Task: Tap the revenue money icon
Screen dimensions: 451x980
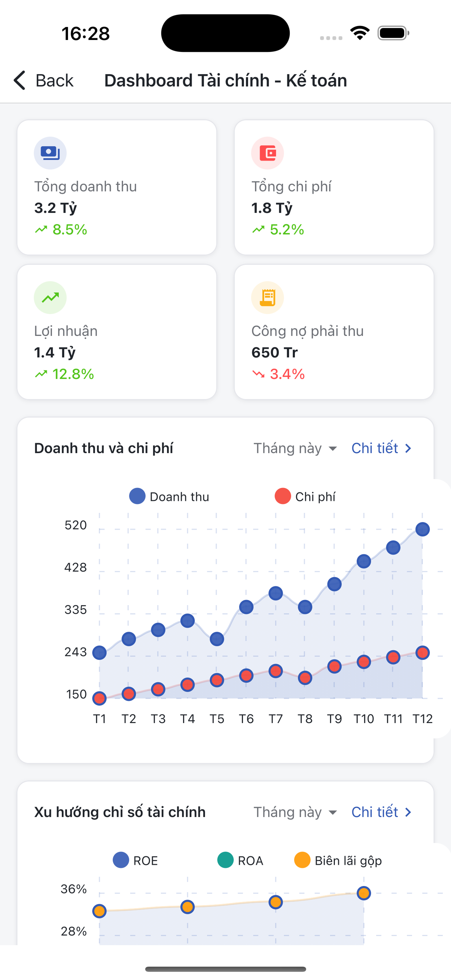Action: point(50,153)
